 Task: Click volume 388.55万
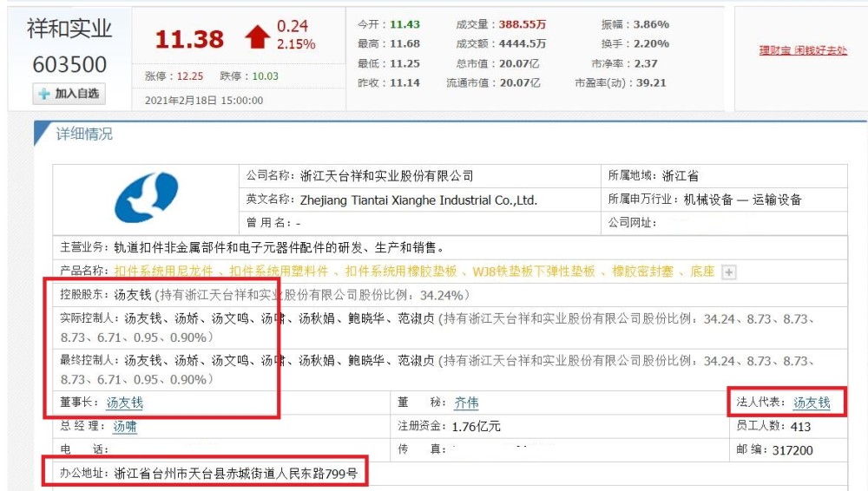point(522,24)
